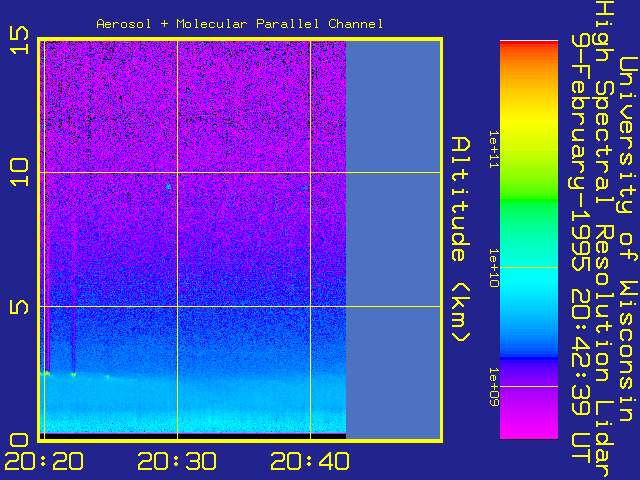Click the 'Altitude (km)' axis title
Viewport: 640px width, 480px height.
[461, 240]
